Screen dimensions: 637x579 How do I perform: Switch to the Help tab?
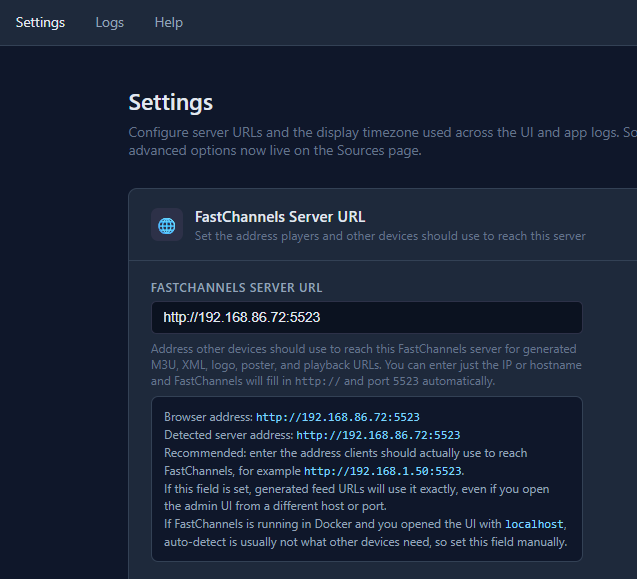pos(168,22)
